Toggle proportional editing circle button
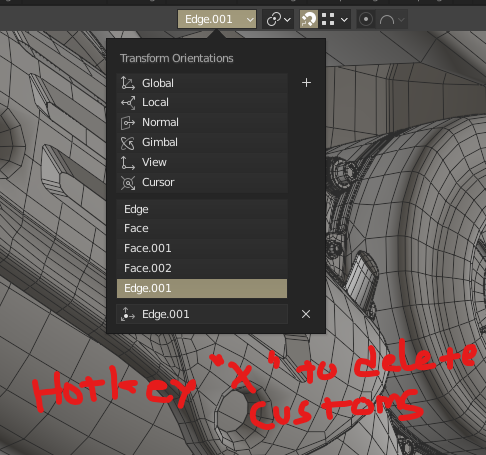This screenshot has height=455, width=486. (366, 19)
